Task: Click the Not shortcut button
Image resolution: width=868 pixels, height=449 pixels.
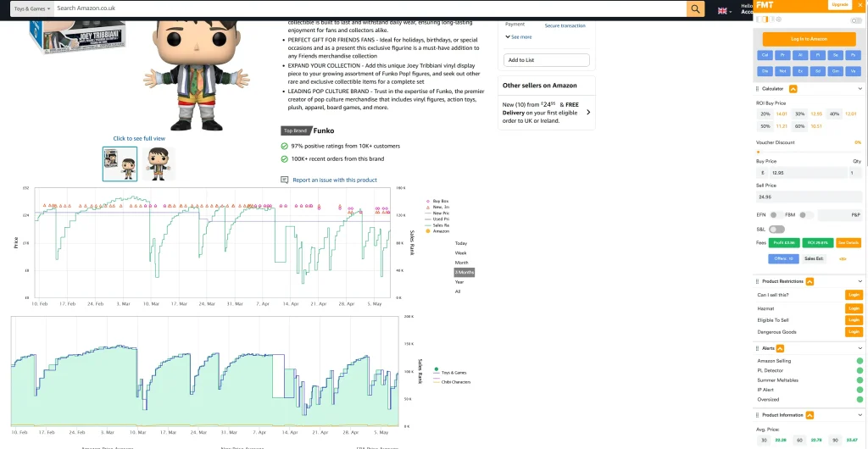Action: pos(782,71)
